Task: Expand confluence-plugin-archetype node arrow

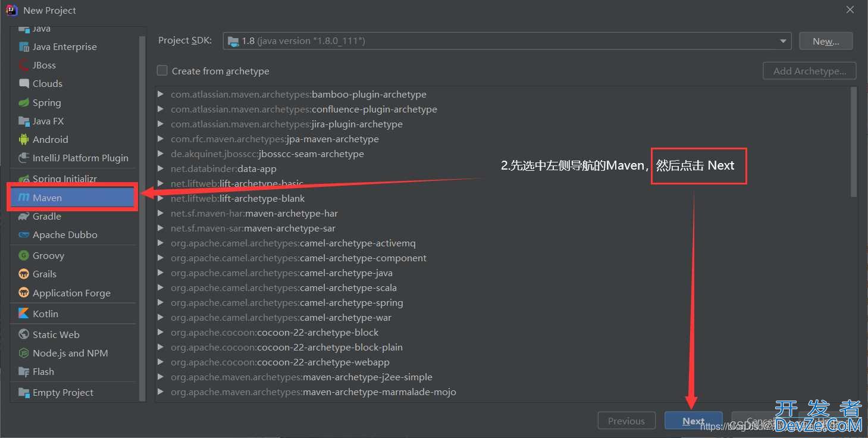Action: point(160,109)
